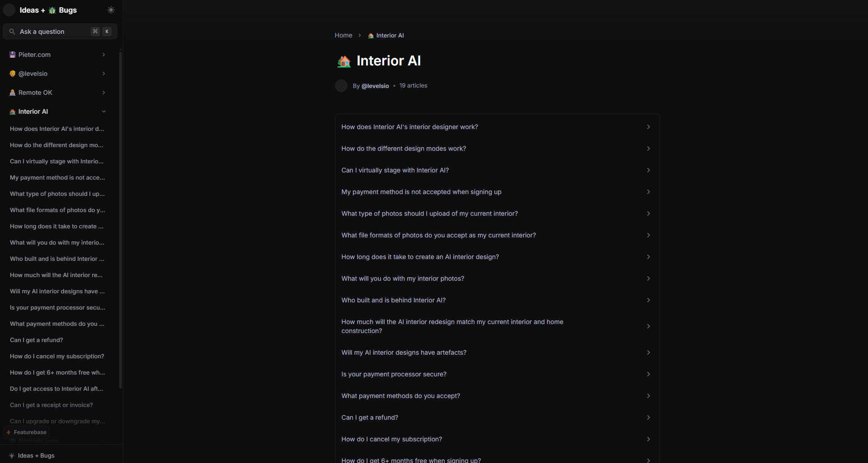This screenshot has width=868, height=463.
Task: Click the Remote OK emoji icon
Action: coord(13,93)
